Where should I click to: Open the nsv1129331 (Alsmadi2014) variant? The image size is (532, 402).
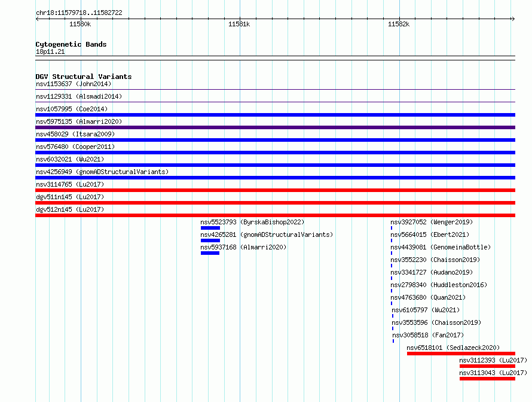pos(79,96)
